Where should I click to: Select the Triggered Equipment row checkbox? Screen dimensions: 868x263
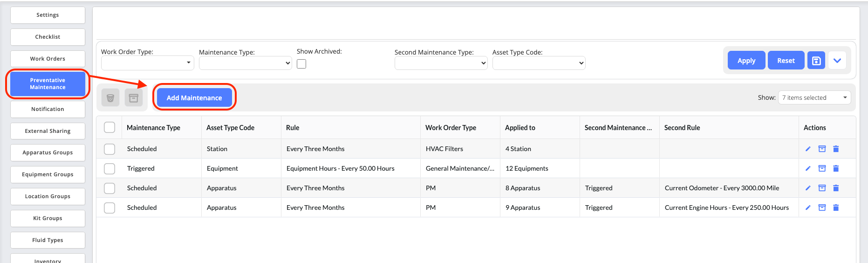(109, 168)
